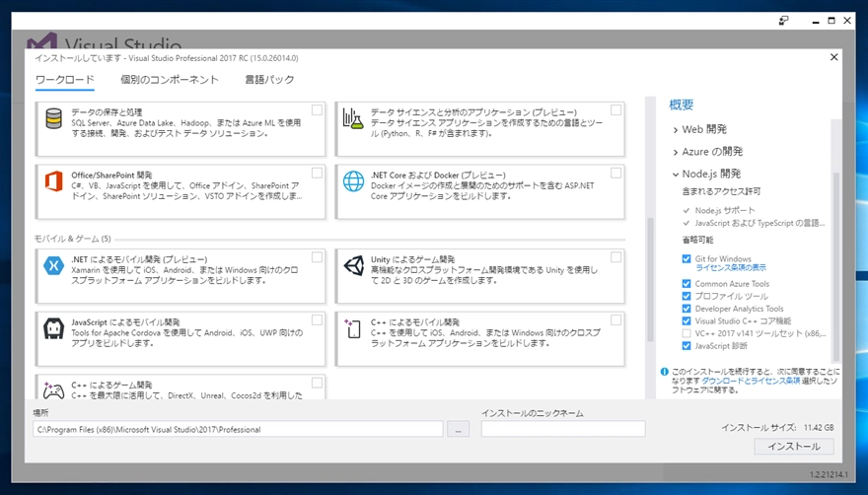
Task: Uncheck Git for Windows component
Action: [x=687, y=258]
